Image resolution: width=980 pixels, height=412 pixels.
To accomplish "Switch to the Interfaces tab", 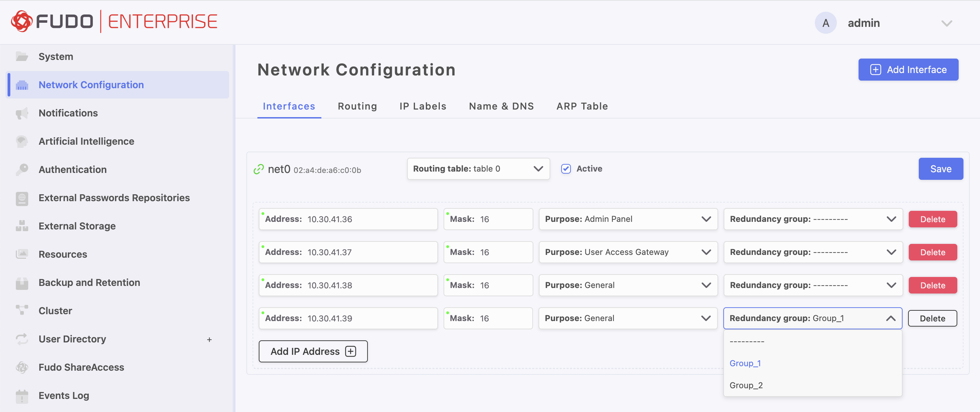I will point(289,106).
